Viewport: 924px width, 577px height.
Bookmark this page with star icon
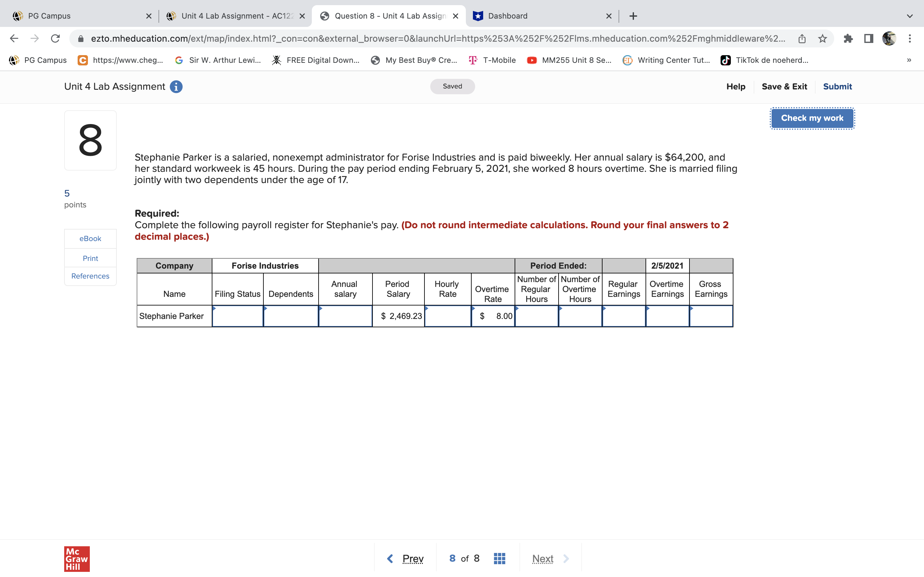822,38
